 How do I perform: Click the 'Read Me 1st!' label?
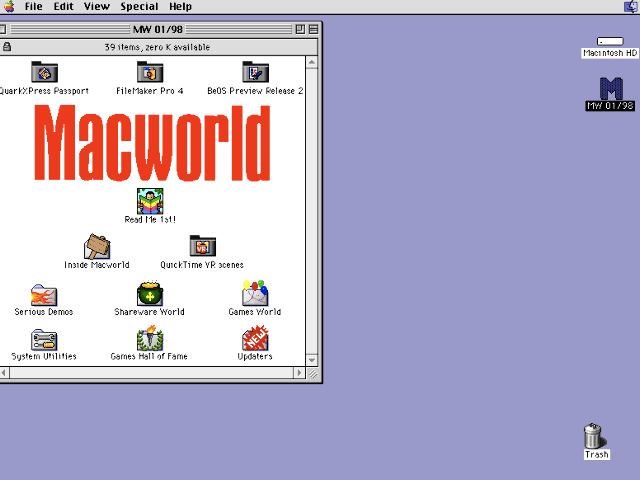click(x=150, y=220)
